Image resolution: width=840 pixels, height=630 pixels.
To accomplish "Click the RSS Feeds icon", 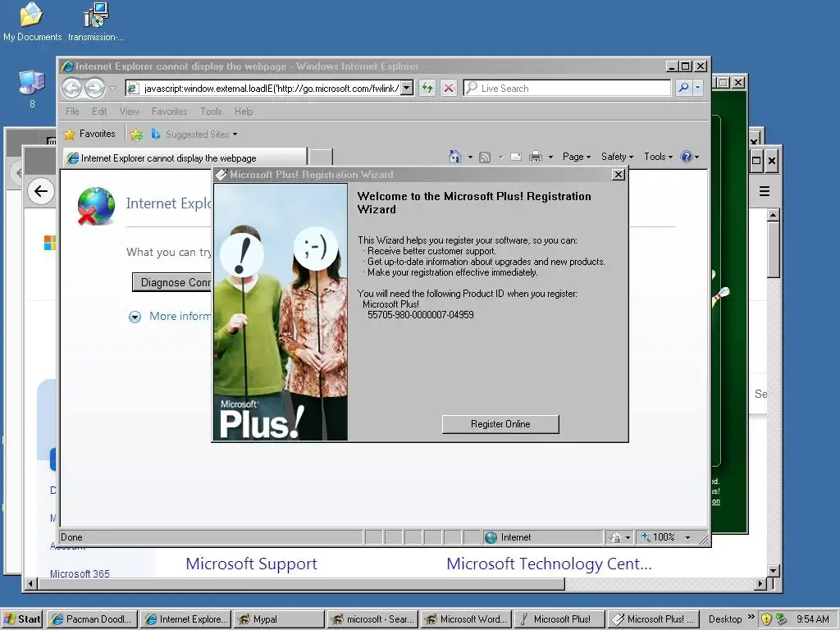I will 485,157.
